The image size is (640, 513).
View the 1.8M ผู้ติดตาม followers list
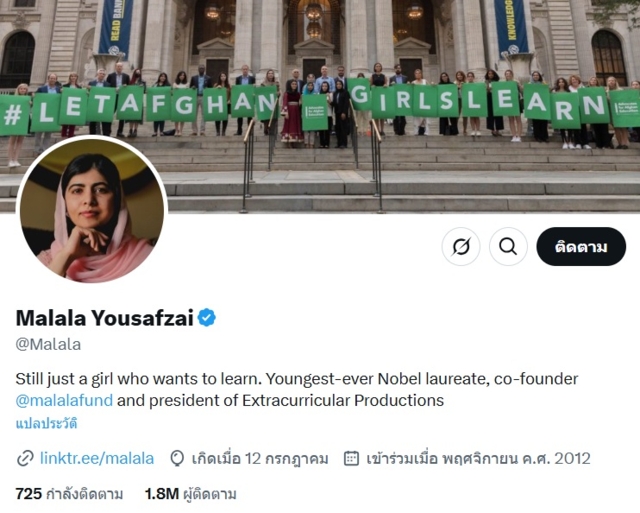click(190, 494)
